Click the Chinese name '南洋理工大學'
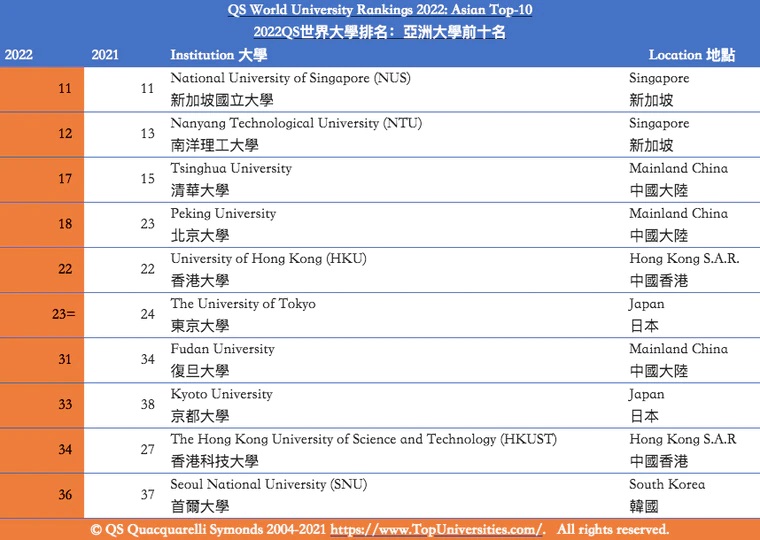Viewport: 760px width, 540px height. (x=215, y=145)
